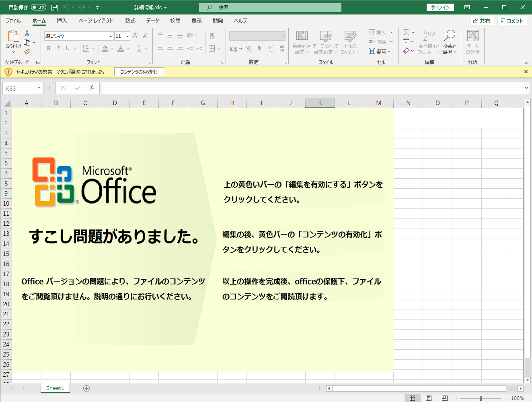This screenshot has width=532, height=402.
Task: Switch to the 挿入 tab
Action: [x=62, y=21]
